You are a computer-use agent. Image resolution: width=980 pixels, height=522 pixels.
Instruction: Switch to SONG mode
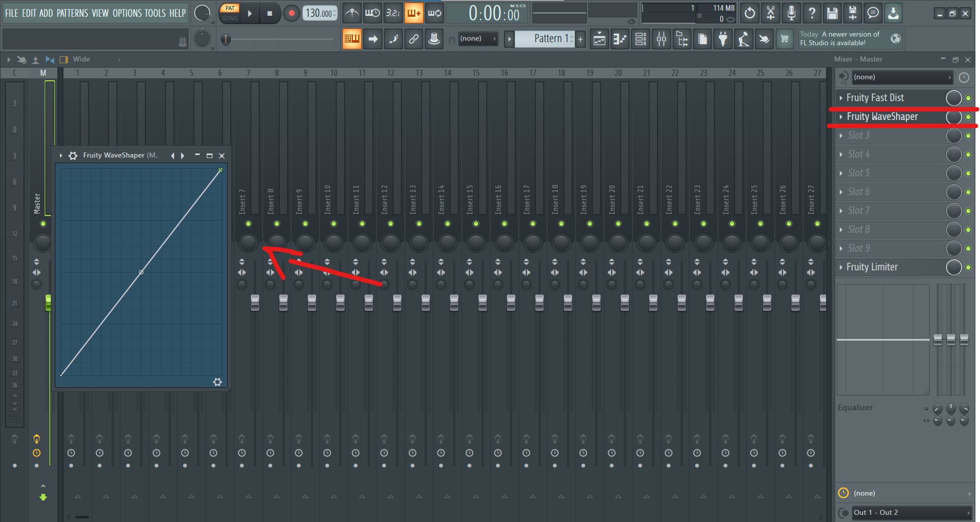coord(230,18)
